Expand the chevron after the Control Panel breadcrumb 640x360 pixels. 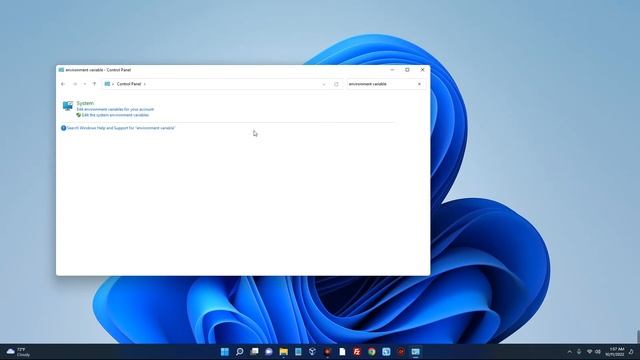coord(144,84)
